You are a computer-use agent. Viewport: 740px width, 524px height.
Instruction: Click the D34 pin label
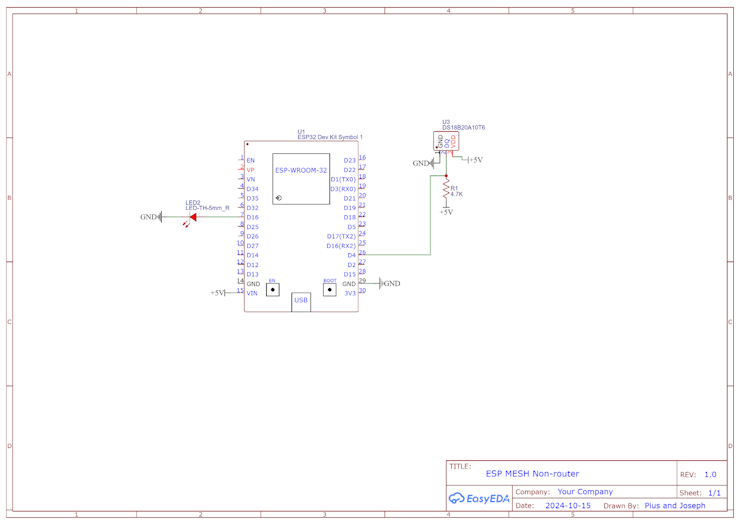252,189
